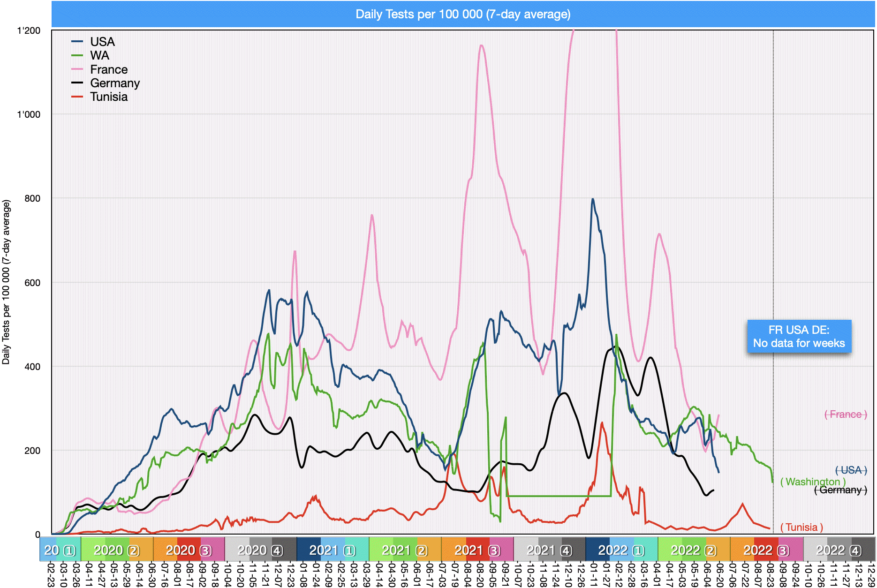The image size is (877, 588).
Task: Select the 2020 quarter 3 timeline segment
Action: coord(189,550)
